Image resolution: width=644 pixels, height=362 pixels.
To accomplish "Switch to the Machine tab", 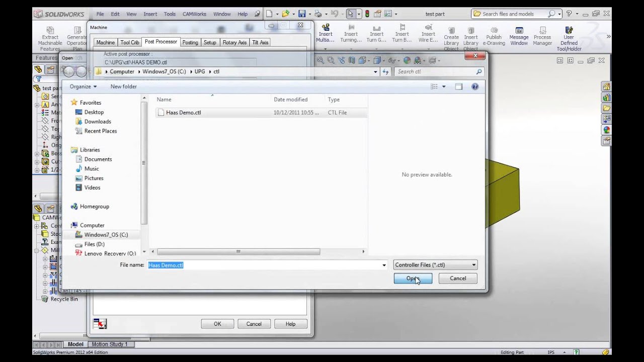I will point(105,43).
